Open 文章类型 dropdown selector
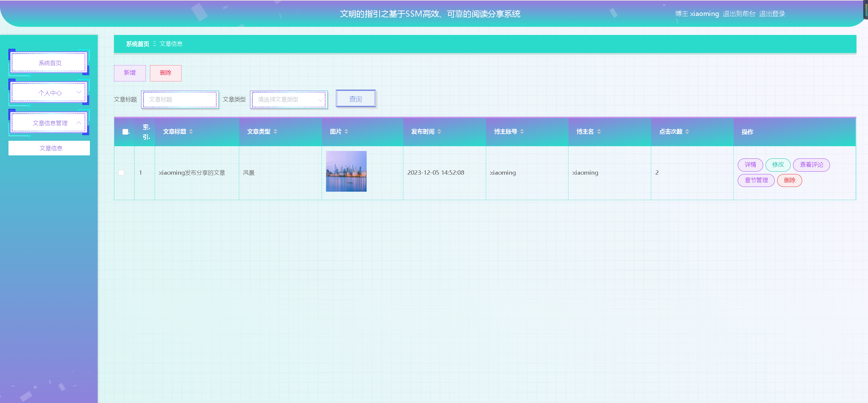 click(x=289, y=99)
